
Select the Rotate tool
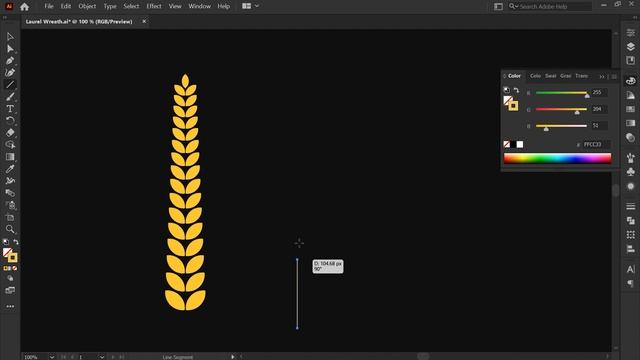click(10, 120)
